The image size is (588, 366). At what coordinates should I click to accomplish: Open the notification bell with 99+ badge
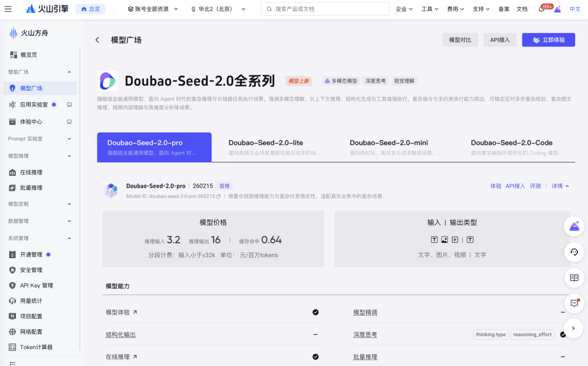[540, 9]
